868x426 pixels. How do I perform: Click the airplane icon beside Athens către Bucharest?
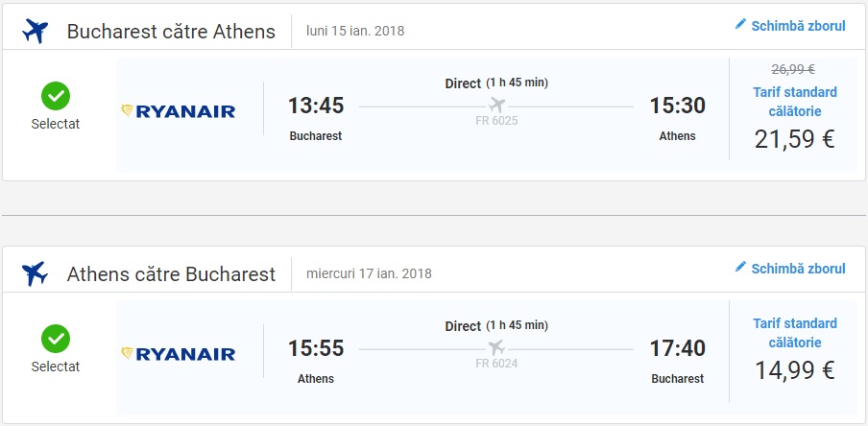[x=36, y=273]
